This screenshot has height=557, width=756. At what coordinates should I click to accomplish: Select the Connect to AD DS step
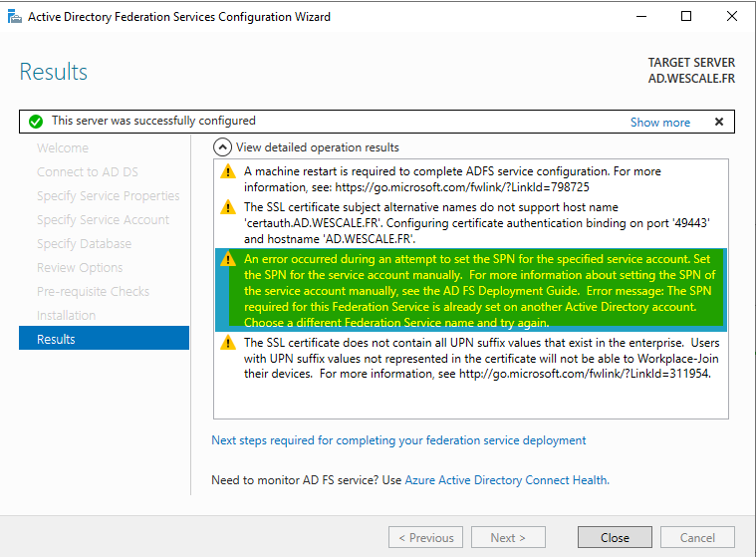(88, 172)
